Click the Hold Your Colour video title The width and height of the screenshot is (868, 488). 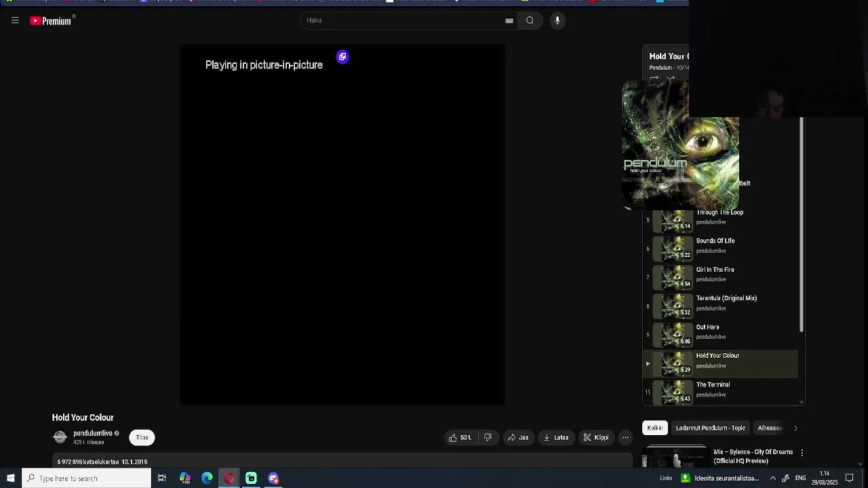tap(83, 418)
